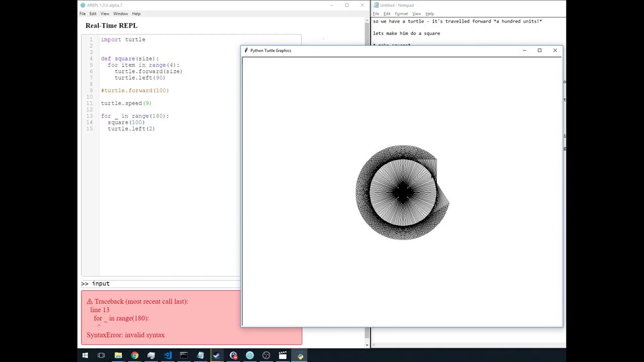Click Notepad line 'so we have a turtle'

[x=457, y=21]
